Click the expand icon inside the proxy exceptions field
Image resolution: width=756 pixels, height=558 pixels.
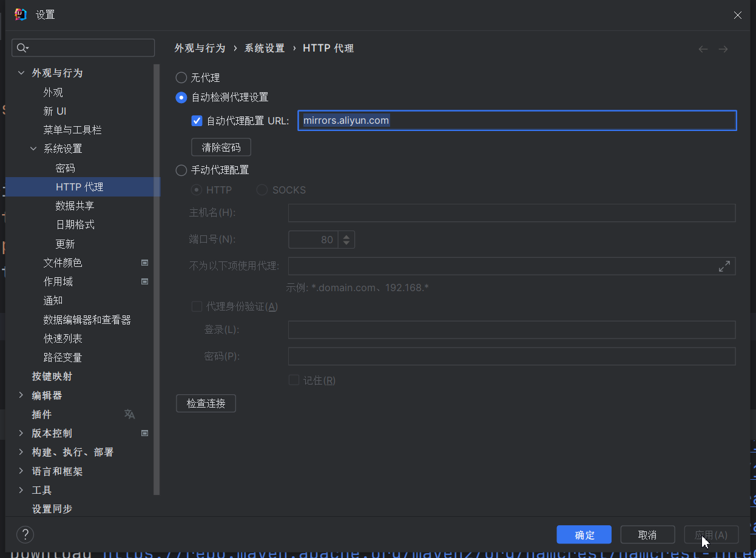(x=724, y=266)
